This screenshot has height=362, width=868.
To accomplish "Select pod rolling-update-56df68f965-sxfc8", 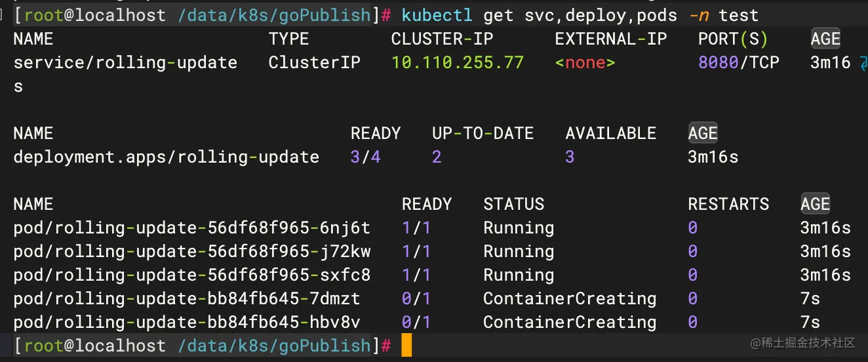I will coord(192,275).
